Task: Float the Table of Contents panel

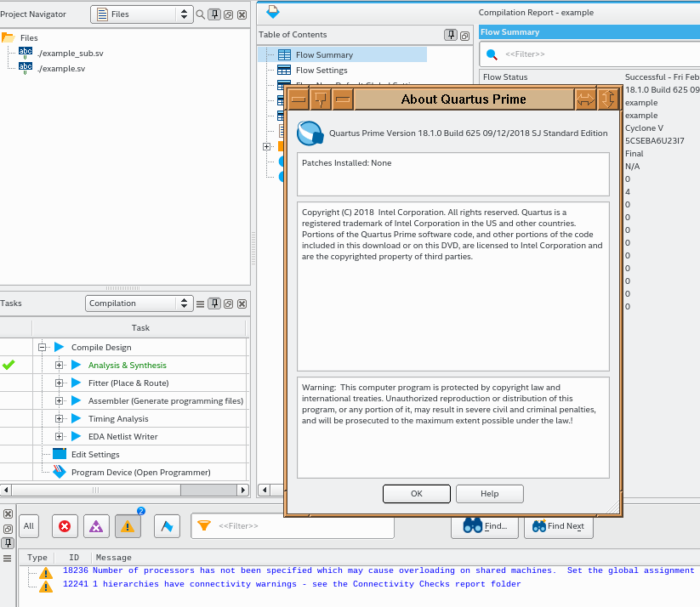Action: click(x=464, y=36)
